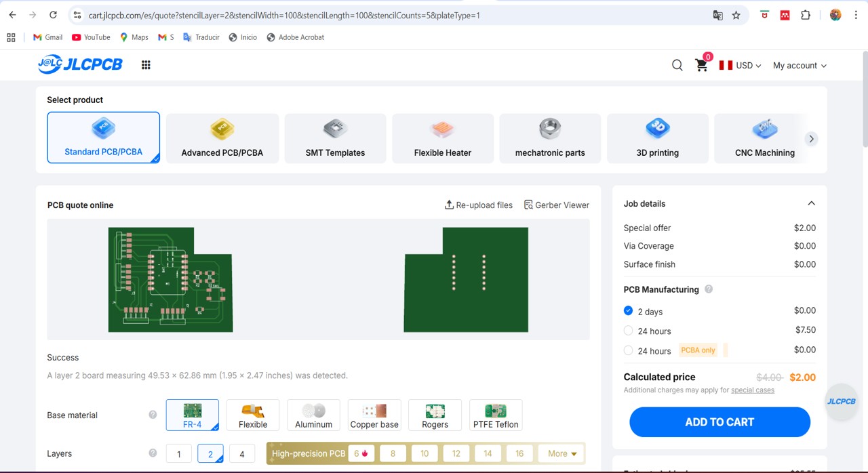This screenshot has height=473, width=868.
Task: Expand More layer options
Action: coord(561,453)
